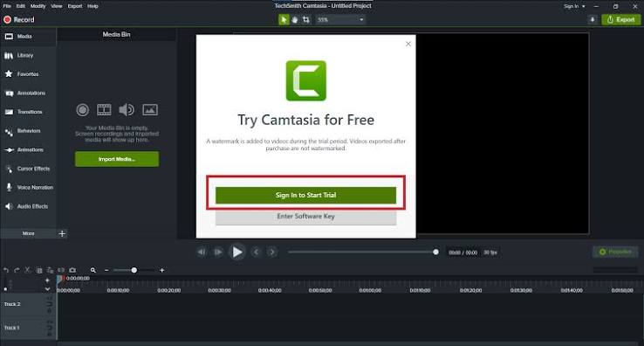The height and width of the screenshot is (346, 644).
Task: Click the Enter Software Key button
Action: 306,217
